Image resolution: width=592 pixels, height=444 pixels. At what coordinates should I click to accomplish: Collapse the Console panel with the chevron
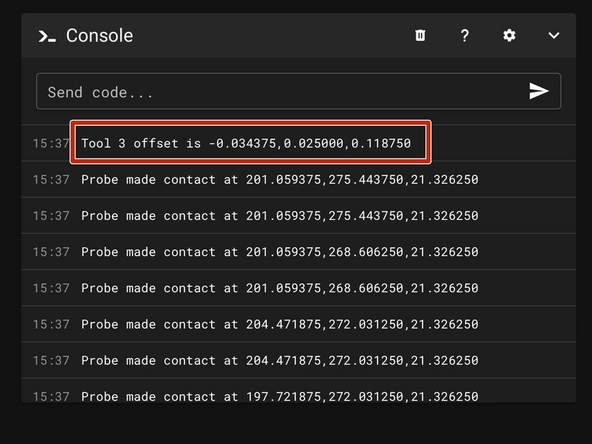coord(553,35)
